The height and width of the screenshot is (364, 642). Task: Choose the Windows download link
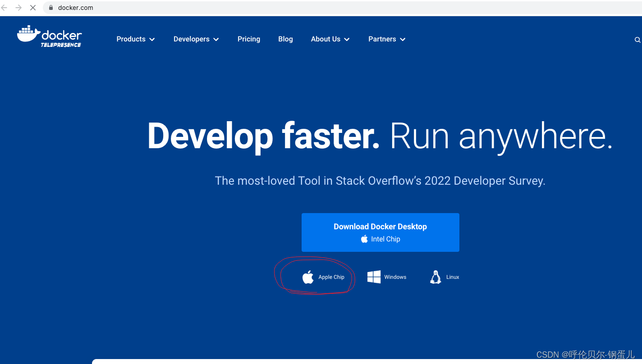387,277
